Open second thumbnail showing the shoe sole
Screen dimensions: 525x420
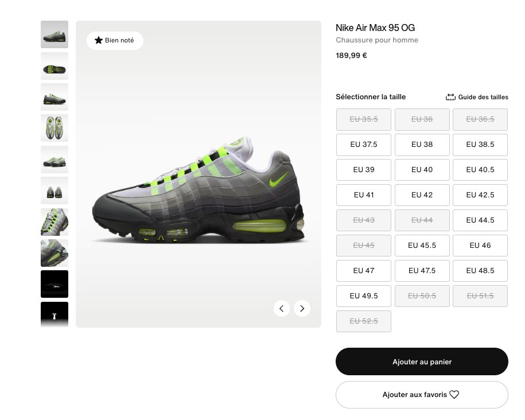pyautogui.click(x=55, y=66)
